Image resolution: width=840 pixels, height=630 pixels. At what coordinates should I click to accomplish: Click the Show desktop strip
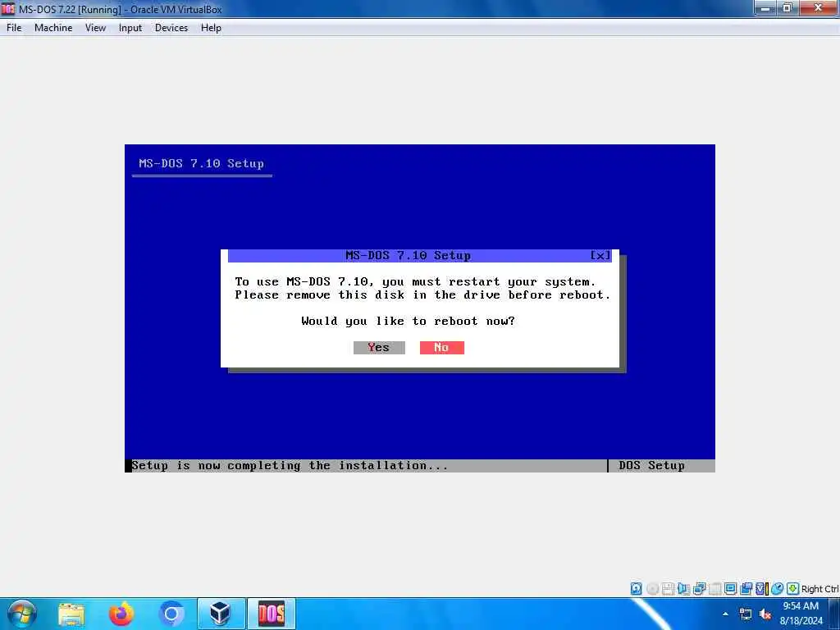[834, 614]
